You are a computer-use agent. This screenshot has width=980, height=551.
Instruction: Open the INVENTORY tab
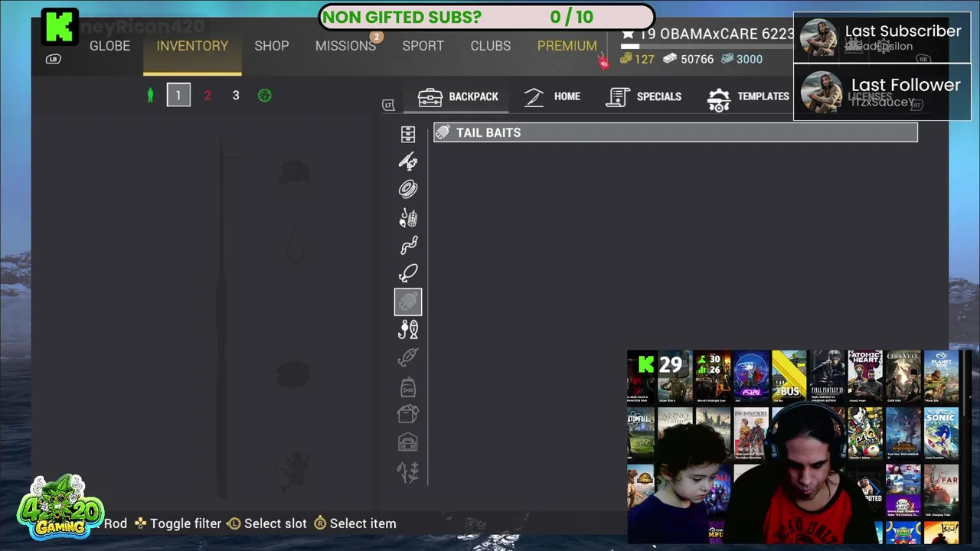tap(192, 46)
